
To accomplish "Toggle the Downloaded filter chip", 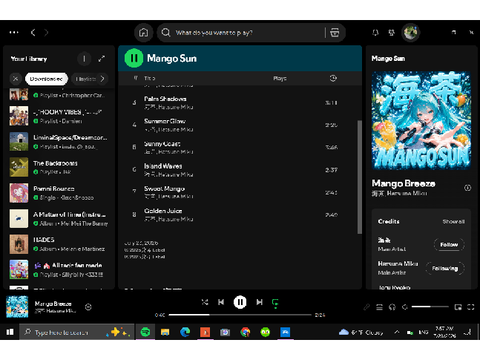I will coord(46,79).
